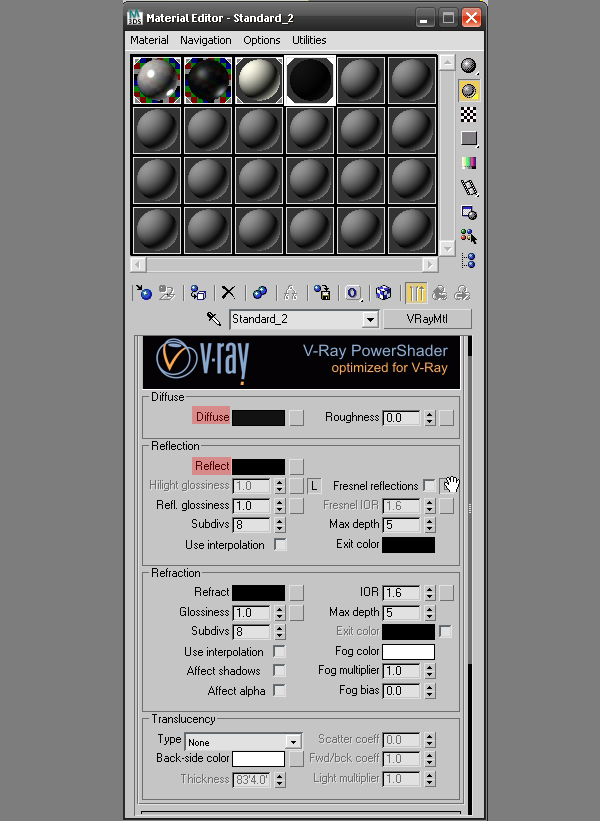The height and width of the screenshot is (821, 600).
Task: Click the Refl. glossiness map button
Action: [296, 506]
